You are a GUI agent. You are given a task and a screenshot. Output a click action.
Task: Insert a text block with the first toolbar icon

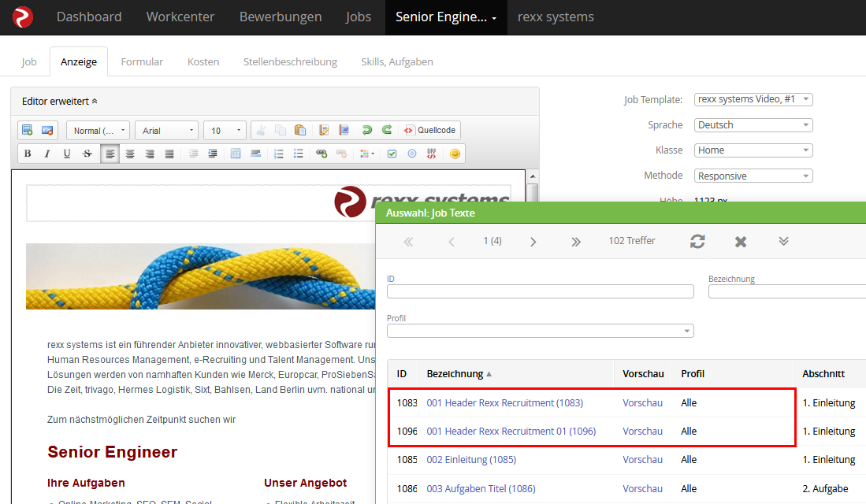point(27,130)
